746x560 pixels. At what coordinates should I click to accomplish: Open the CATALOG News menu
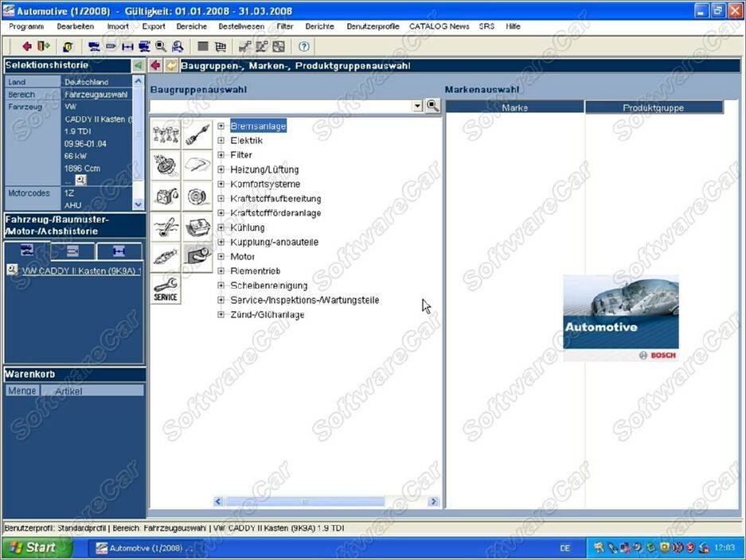(x=439, y=26)
